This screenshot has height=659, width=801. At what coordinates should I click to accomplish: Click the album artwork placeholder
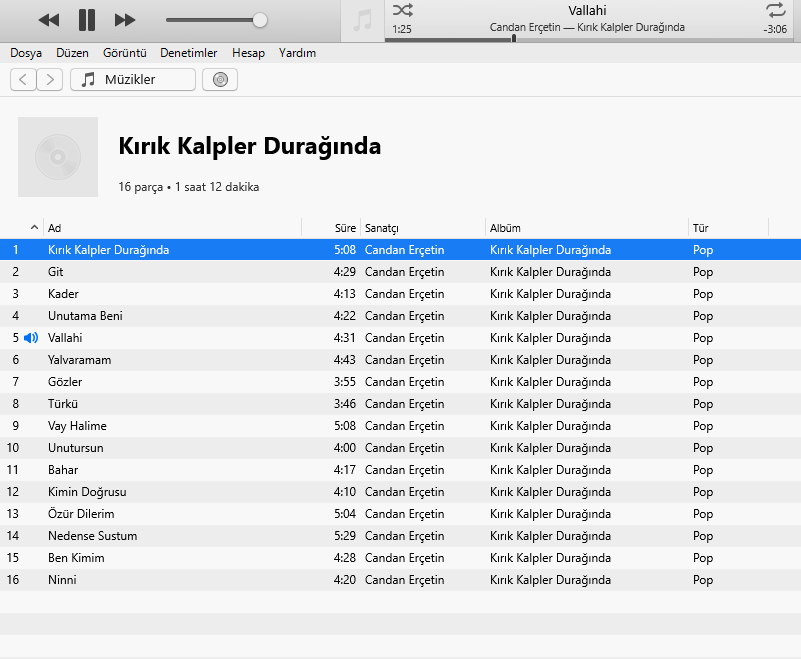click(x=58, y=157)
